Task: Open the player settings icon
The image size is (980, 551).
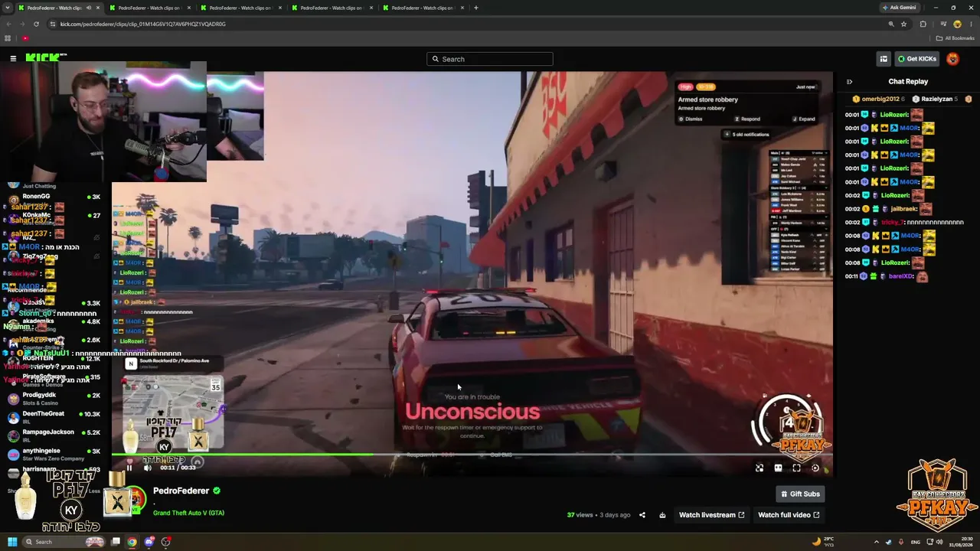Action: (815, 468)
